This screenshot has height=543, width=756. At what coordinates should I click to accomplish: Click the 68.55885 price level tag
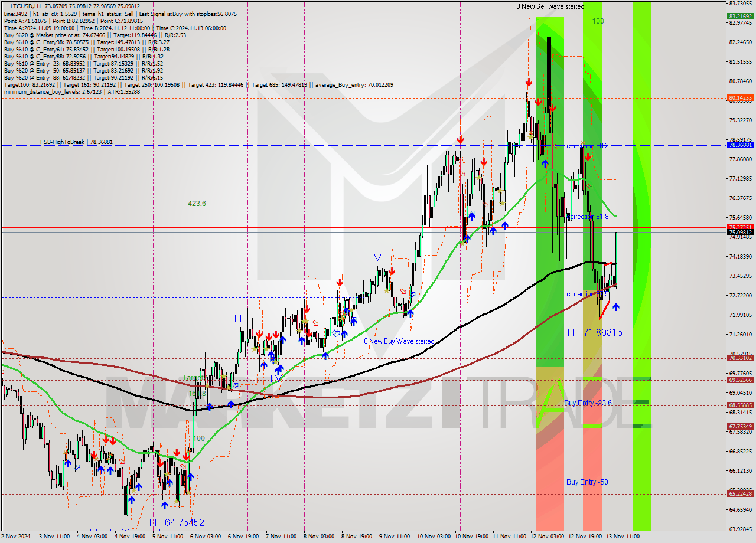[x=740, y=405]
